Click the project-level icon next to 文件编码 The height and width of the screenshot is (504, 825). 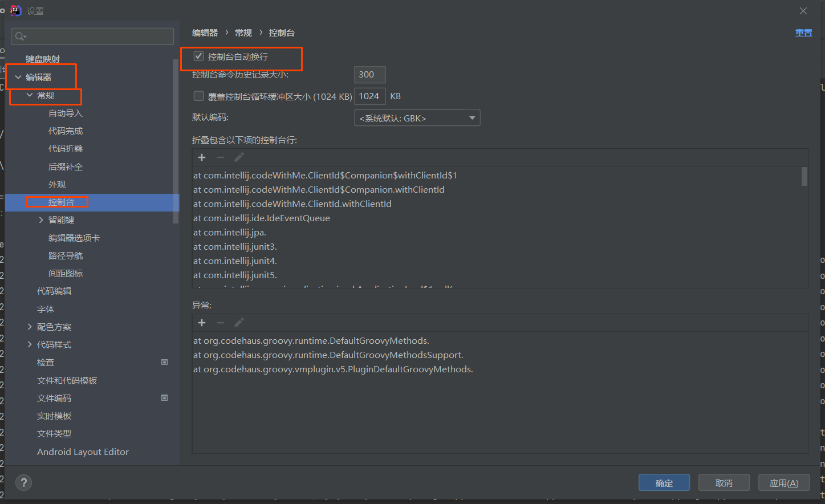pyautogui.click(x=165, y=398)
